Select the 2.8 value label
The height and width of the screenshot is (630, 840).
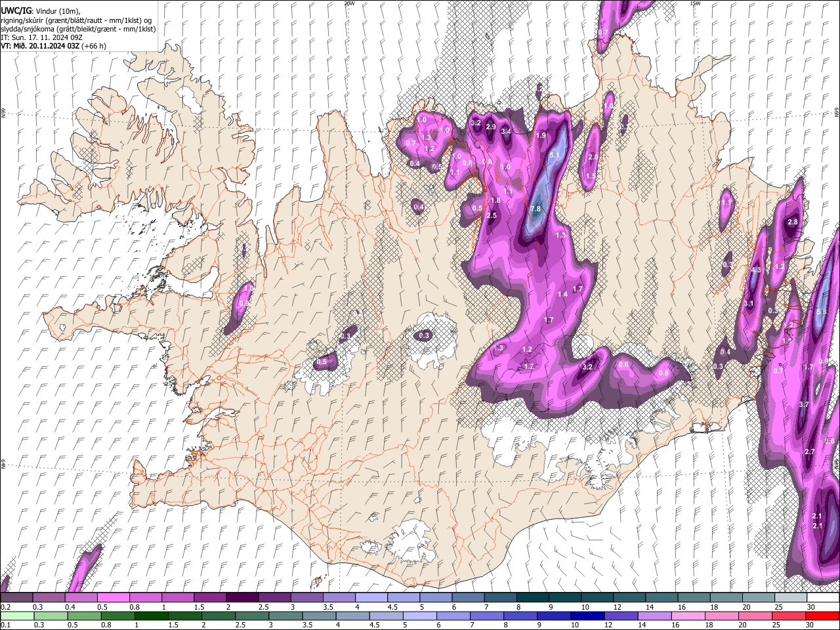pos(792,222)
